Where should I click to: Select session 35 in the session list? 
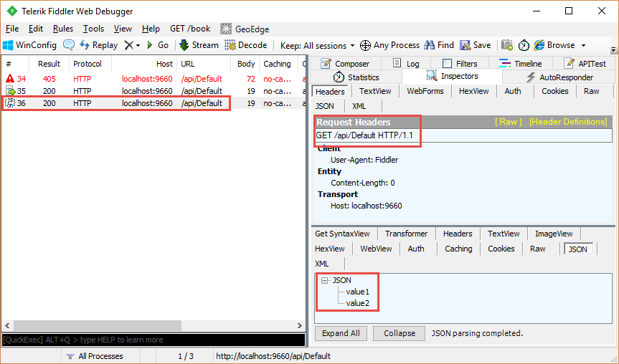pos(153,91)
